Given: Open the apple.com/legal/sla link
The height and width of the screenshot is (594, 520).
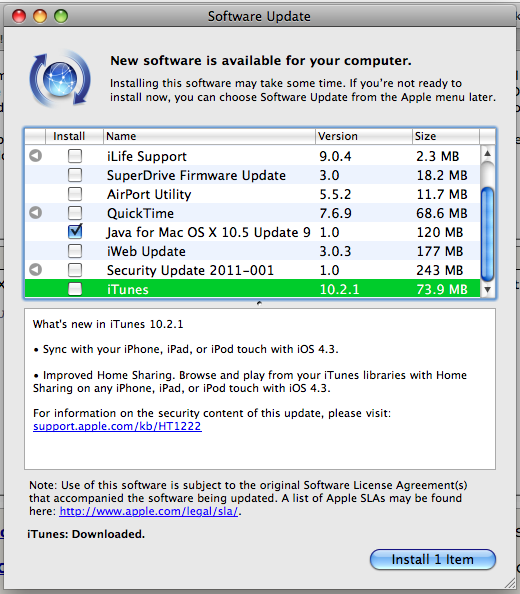Looking at the screenshot, I should tap(149, 511).
